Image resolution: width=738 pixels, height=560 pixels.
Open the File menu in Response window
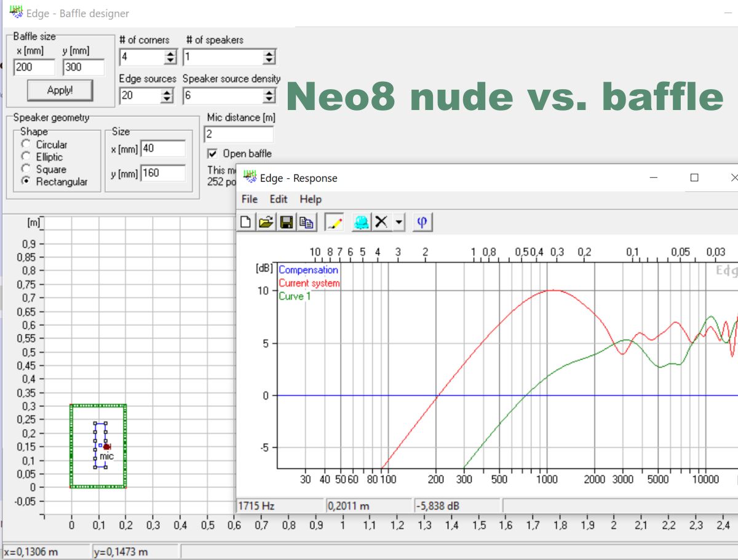coord(250,199)
